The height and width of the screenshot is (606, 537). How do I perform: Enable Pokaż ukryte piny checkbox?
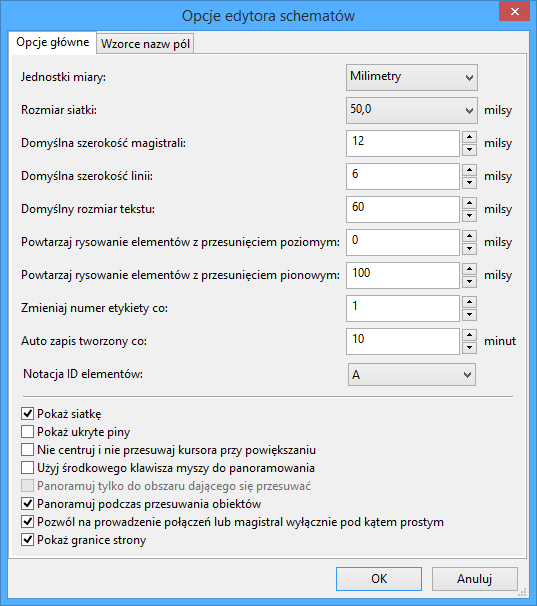[27, 432]
